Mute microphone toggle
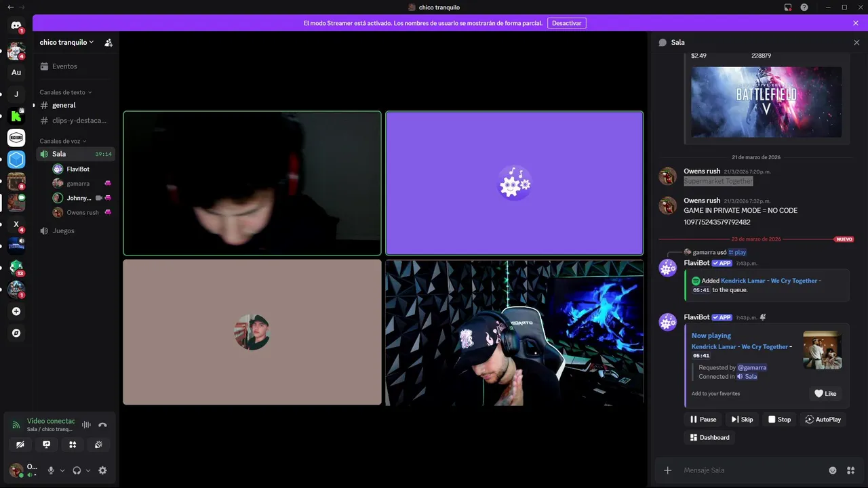Screen dimensions: 868x488 51,470
